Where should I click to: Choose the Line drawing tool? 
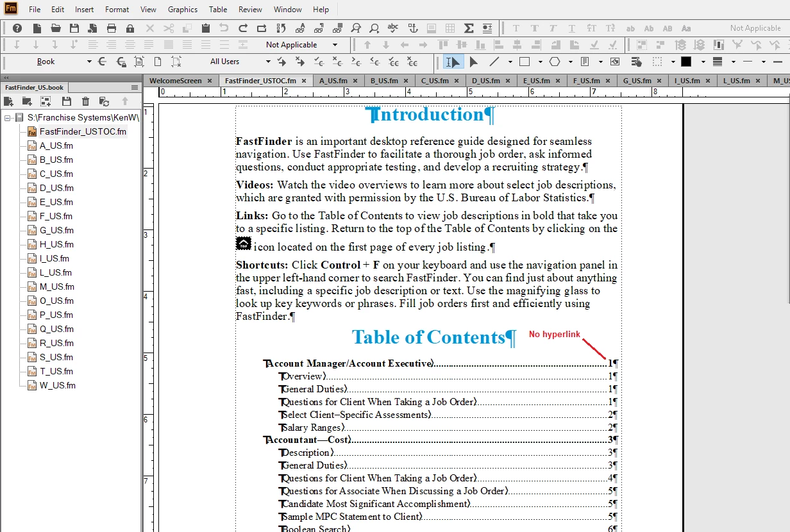494,62
